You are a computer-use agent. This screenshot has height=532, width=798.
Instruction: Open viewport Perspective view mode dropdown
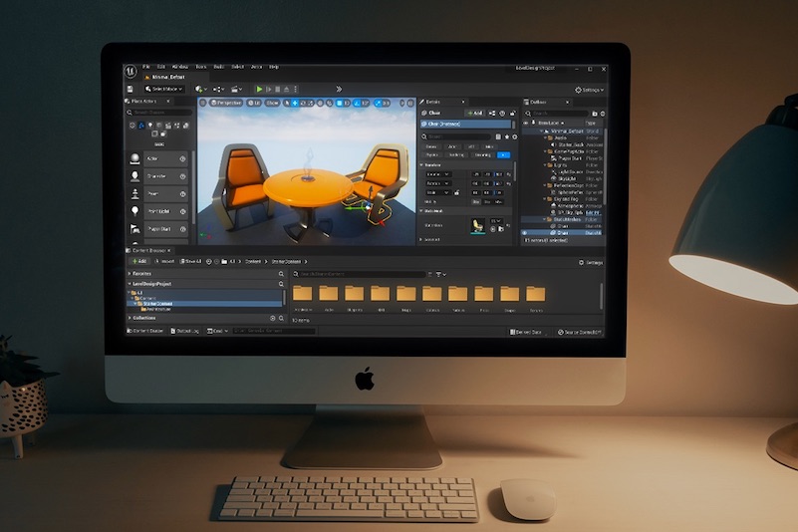click(226, 103)
